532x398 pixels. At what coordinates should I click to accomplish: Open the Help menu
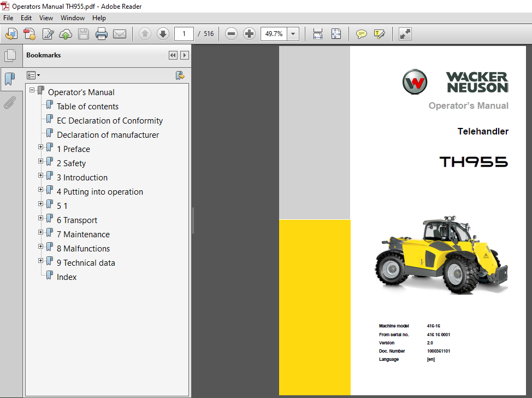coord(99,18)
